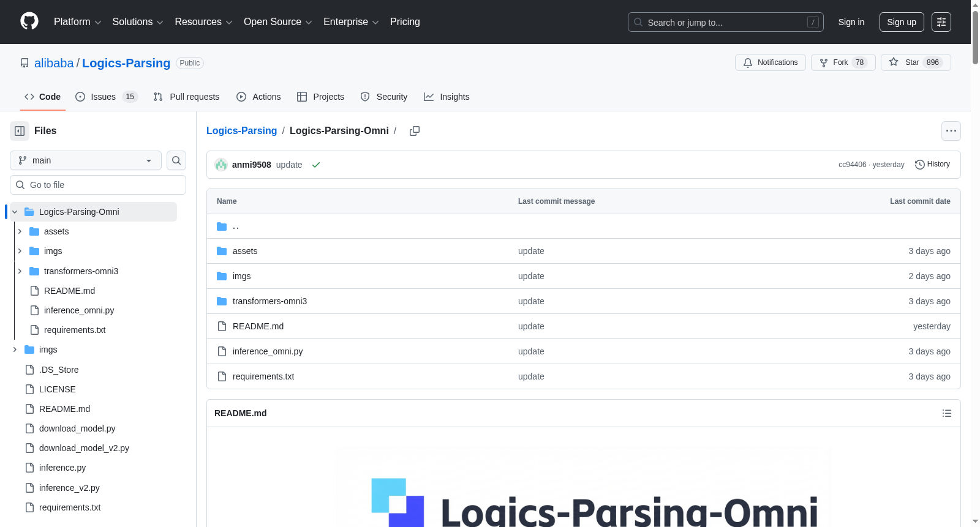Fork the Logics-Parsing repository

point(843,62)
